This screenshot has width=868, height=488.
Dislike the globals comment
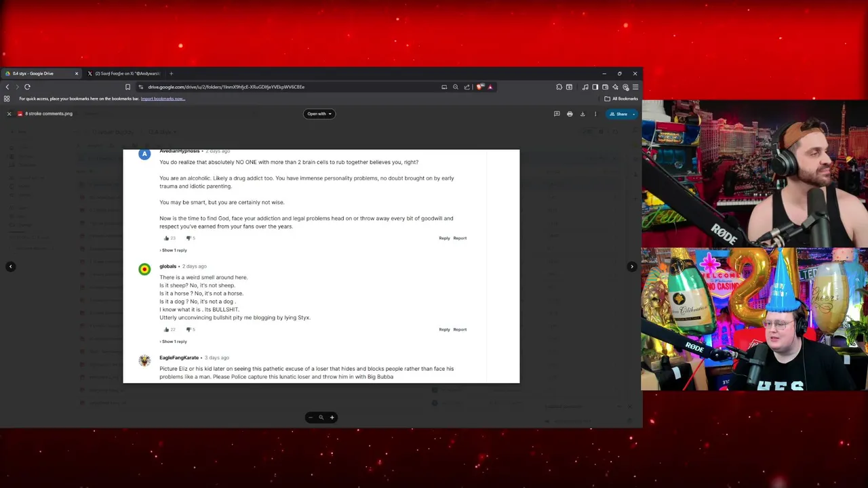click(x=189, y=329)
